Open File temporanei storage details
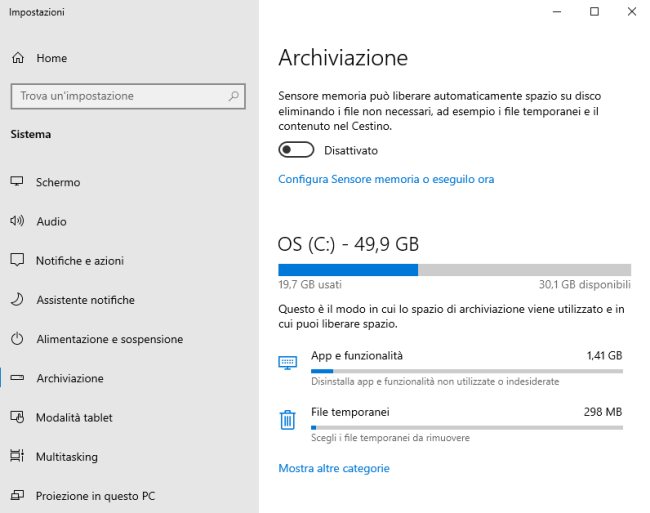The image size is (650, 513). pyautogui.click(x=451, y=424)
